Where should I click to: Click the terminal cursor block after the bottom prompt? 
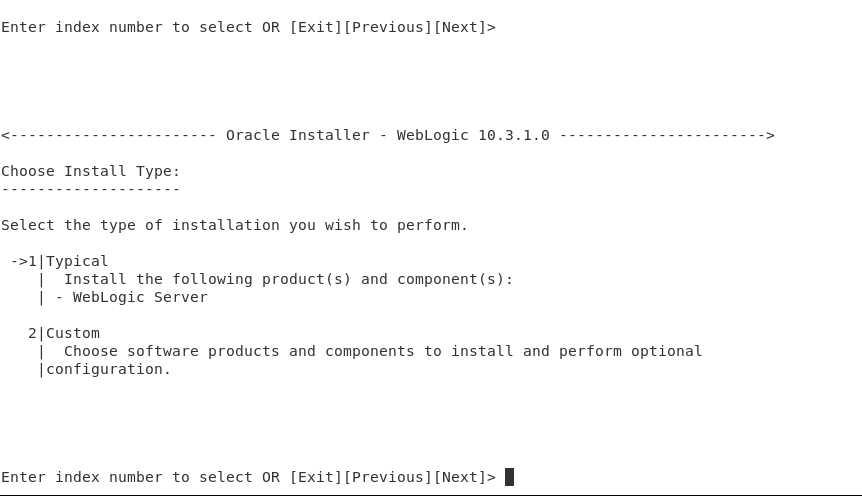pos(509,477)
